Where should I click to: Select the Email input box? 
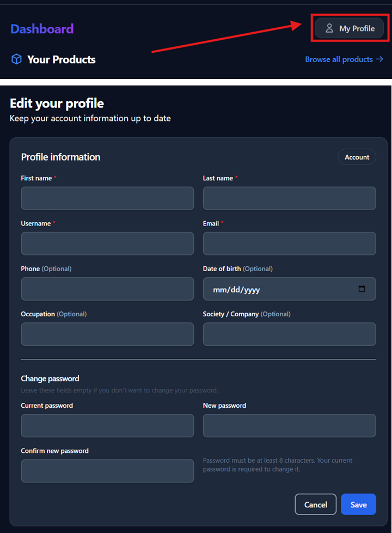coord(289,243)
